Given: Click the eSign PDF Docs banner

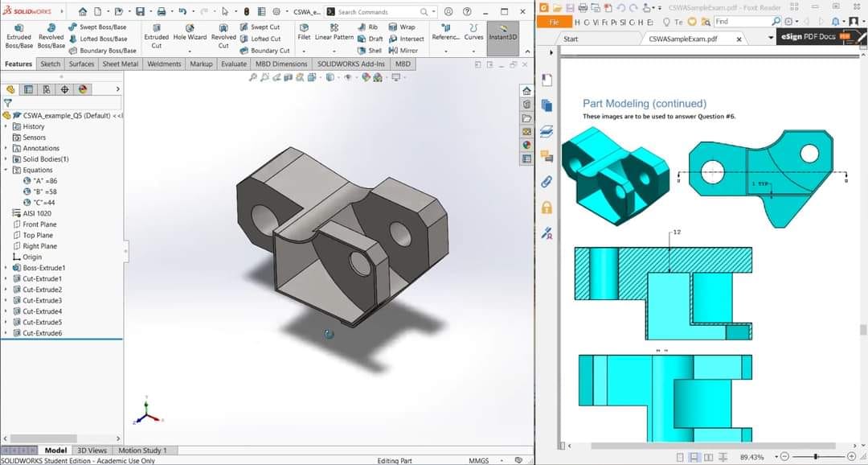Looking at the screenshot, I should 813,38.
